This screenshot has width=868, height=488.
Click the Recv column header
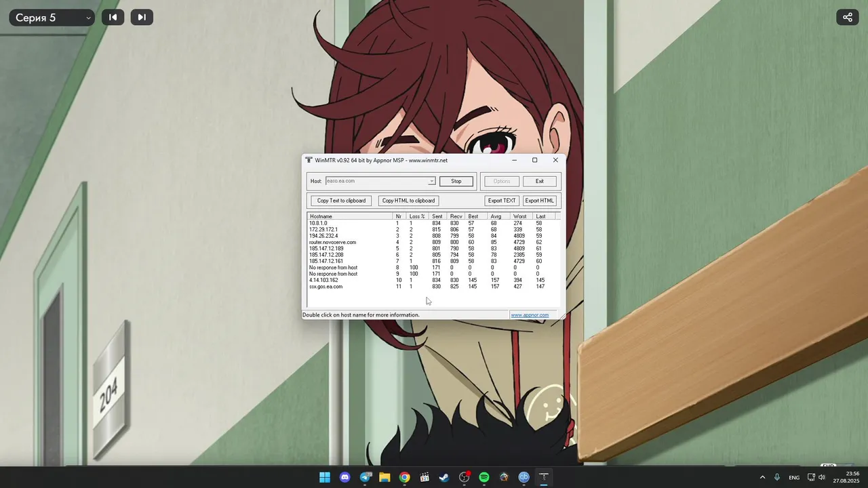pos(456,216)
